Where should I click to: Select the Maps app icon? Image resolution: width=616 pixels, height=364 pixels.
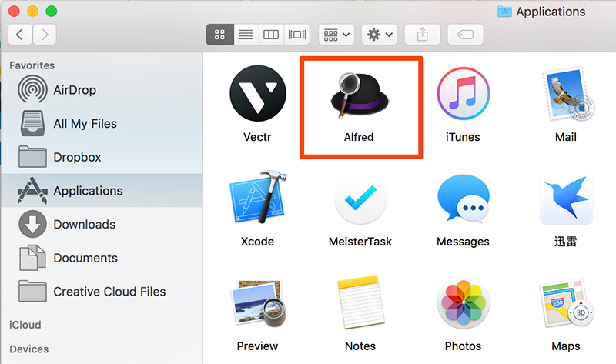click(567, 302)
